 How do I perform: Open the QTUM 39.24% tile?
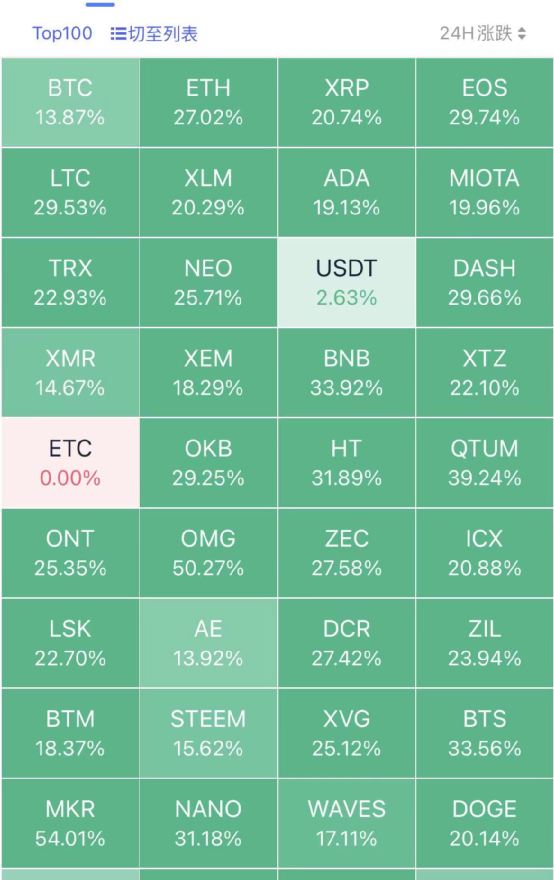pyautogui.click(x=484, y=463)
